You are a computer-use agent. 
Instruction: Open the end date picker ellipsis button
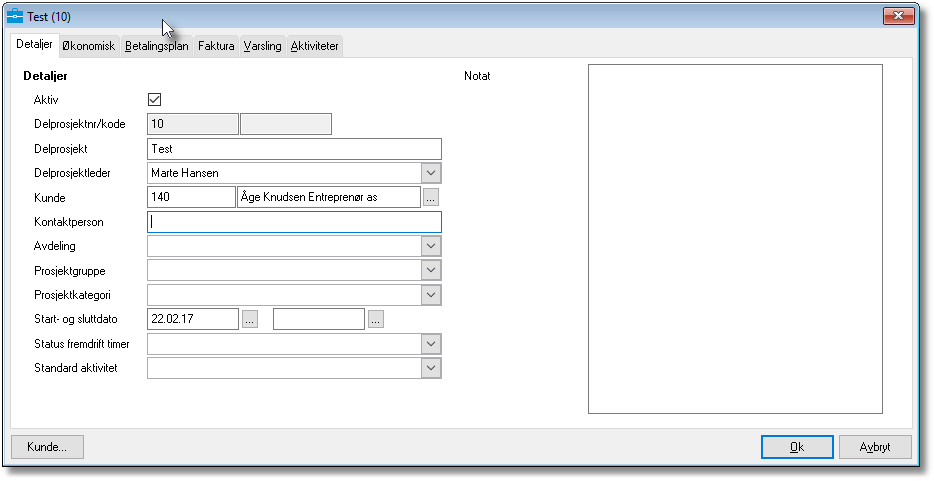tap(376, 319)
